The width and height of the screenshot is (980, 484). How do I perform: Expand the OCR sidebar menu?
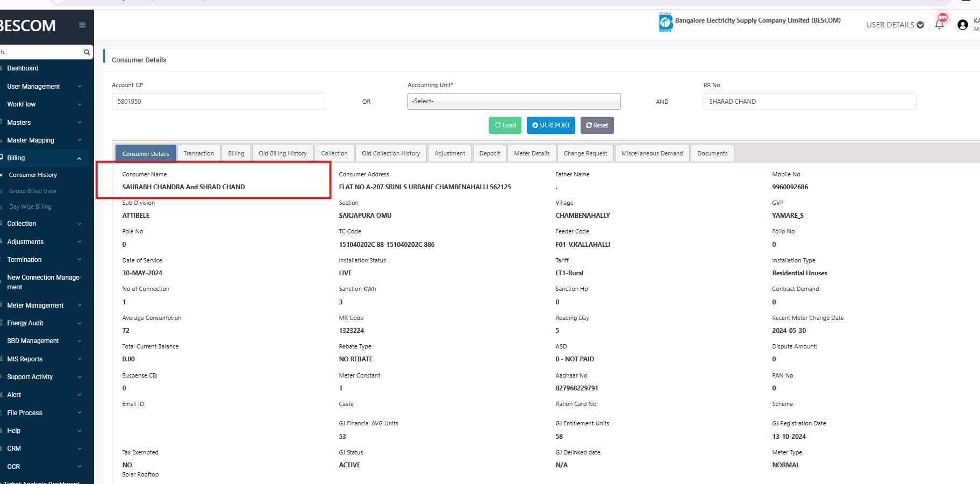tap(44, 467)
